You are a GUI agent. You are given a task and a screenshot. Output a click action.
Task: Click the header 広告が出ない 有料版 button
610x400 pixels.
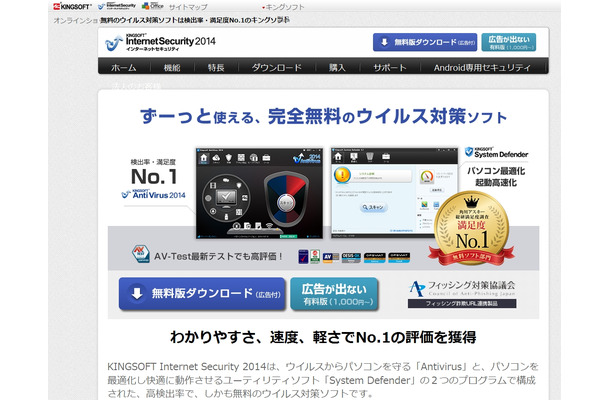tap(508, 42)
